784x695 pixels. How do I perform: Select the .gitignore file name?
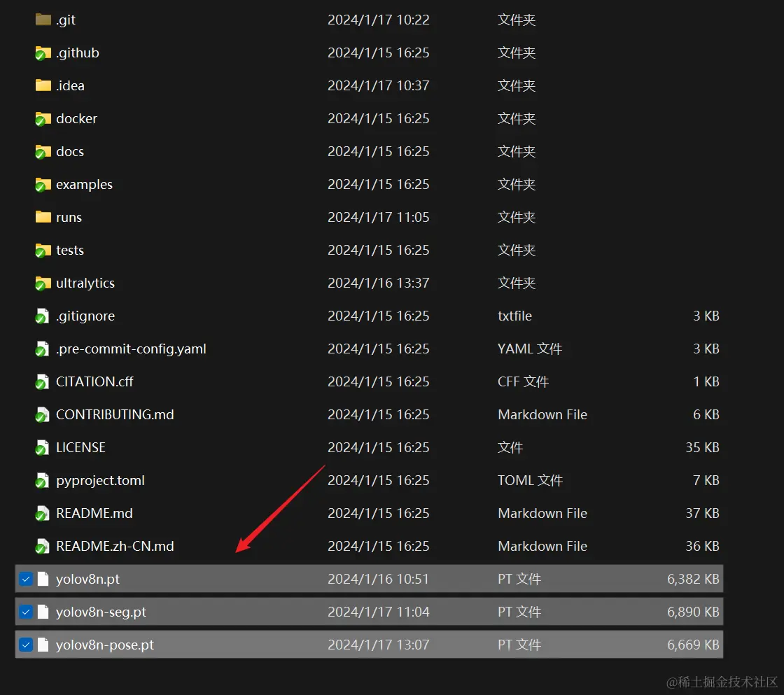85,316
